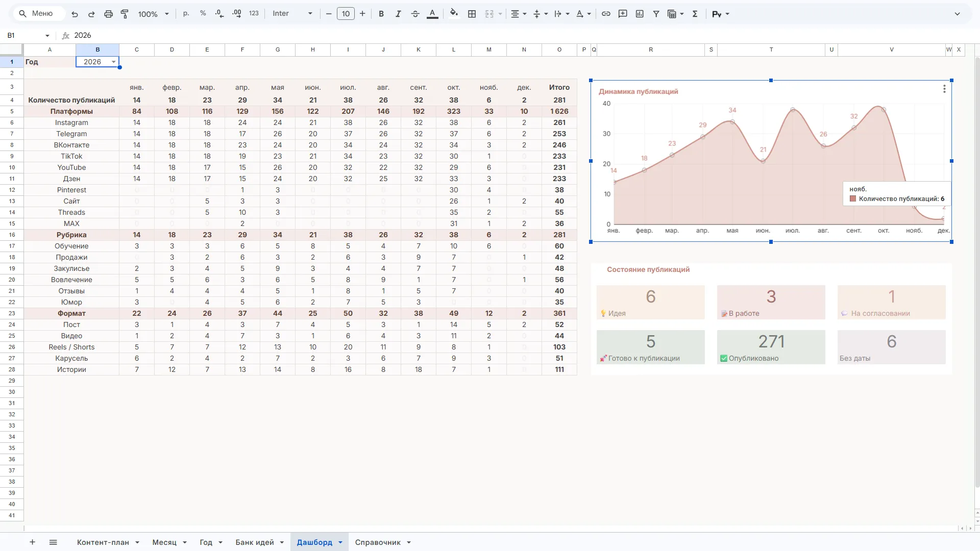Click the insert chart icon

(640, 14)
